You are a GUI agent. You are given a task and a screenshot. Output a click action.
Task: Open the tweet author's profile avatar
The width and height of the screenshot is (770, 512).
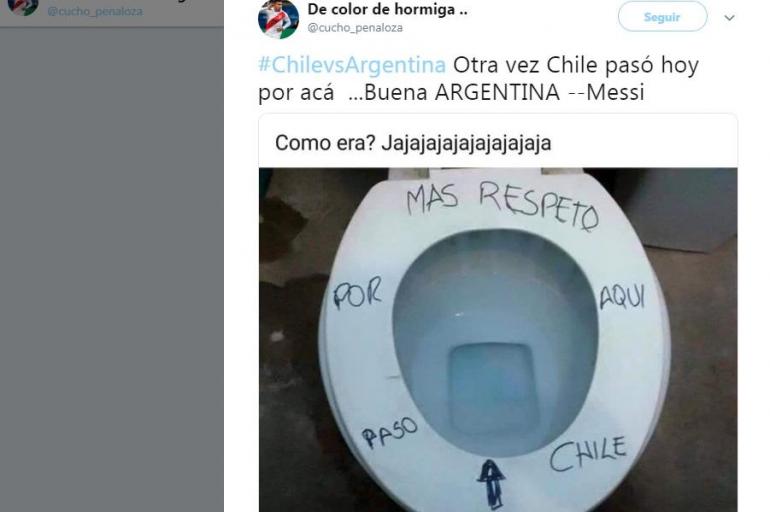[x=278, y=19]
